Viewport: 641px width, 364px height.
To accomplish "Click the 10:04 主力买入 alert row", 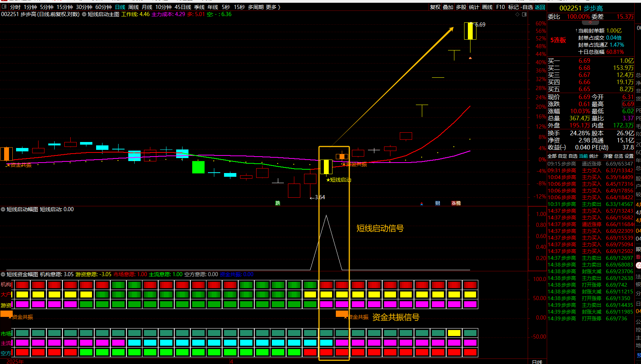I will coord(591,177).
